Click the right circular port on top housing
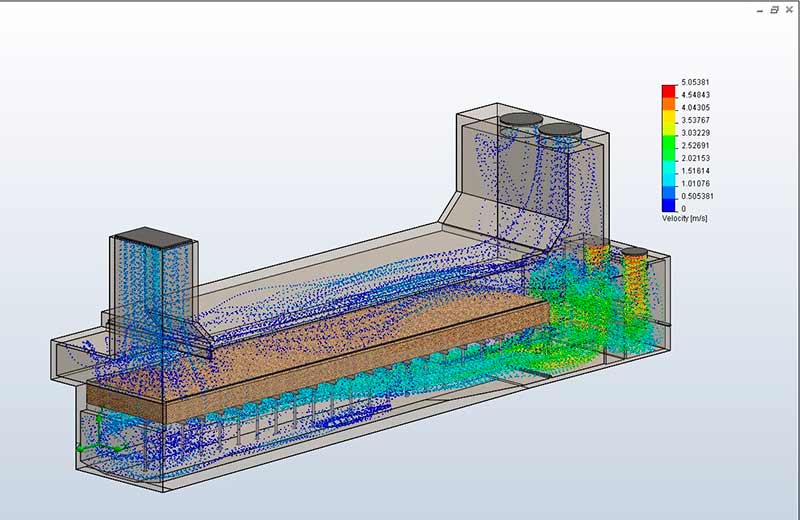 pos(560,130)
